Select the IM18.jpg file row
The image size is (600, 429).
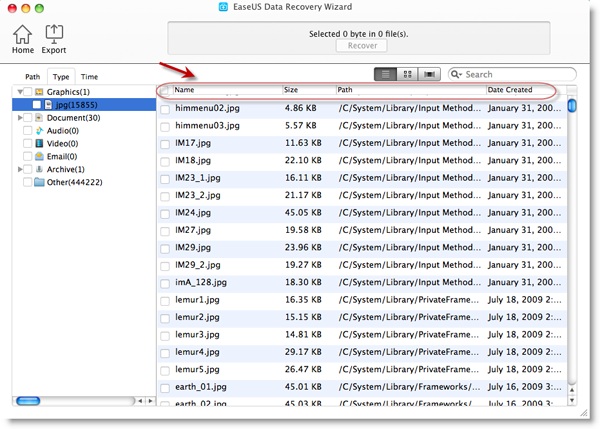point(362,161)
